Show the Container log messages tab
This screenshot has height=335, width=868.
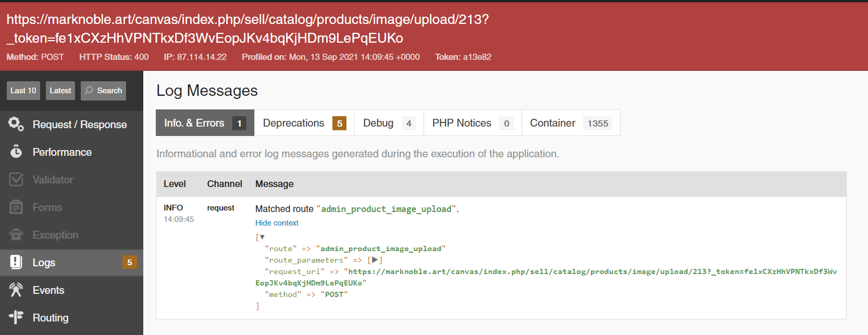click(x=570, y=123)
